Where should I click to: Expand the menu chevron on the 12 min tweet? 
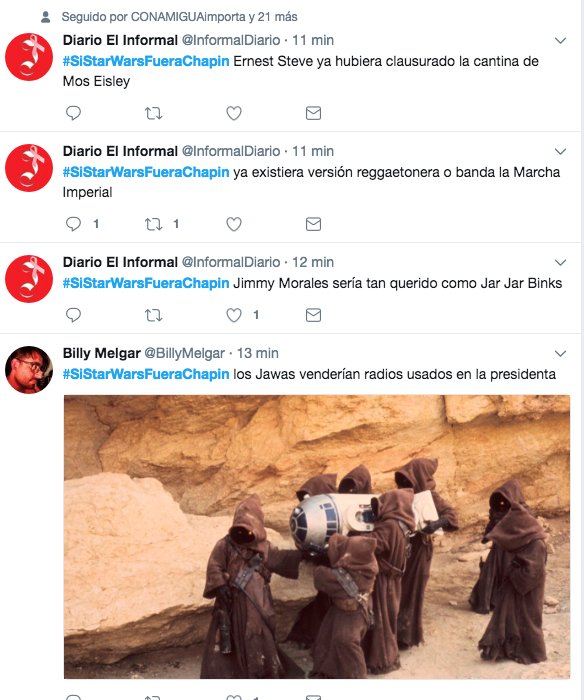point(560,262)
